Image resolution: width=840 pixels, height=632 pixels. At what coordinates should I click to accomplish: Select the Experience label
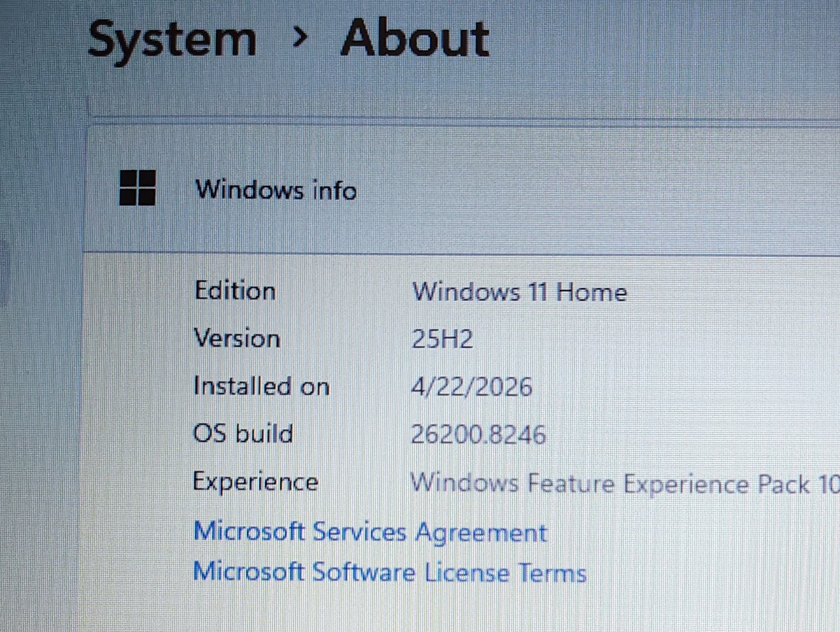pyautogui.click(x=256, y=482)
